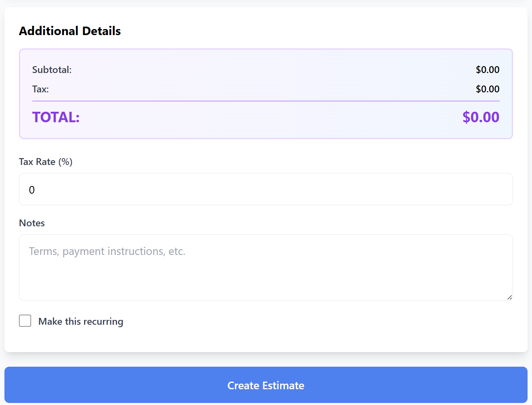Click the 'Terms, payment instructions, etc.' placeholder
The height and width of the screenshot is (405, 532).
point(107,251)
